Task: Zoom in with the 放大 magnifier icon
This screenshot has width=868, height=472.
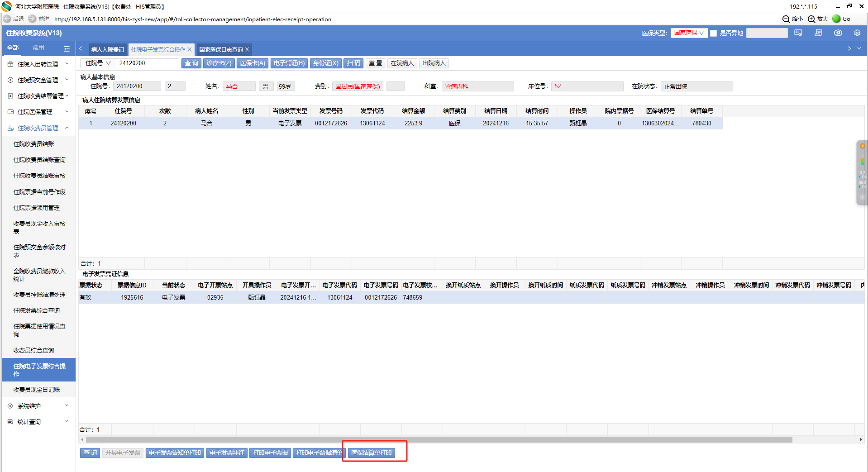Action: (811, 19)
